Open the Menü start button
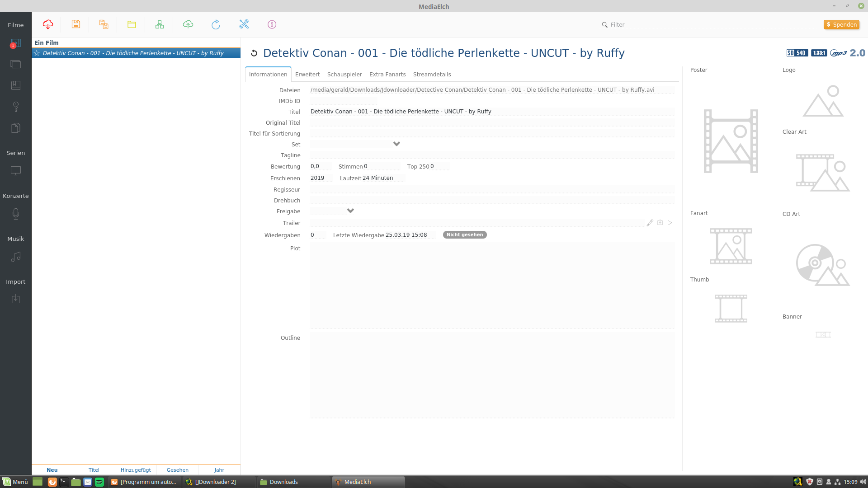The height and width of the screenshot is (488, 868). pyautogui.click(x=15, y=482)
